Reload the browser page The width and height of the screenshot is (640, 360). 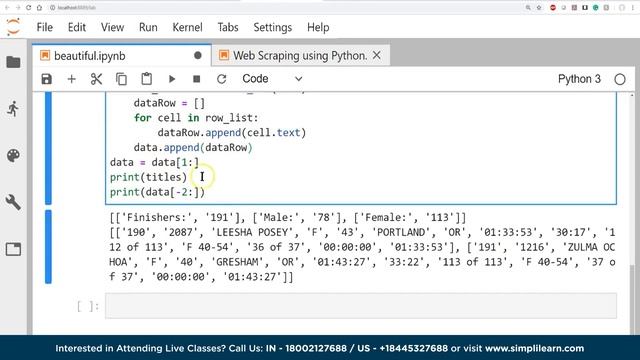[29, 8]
